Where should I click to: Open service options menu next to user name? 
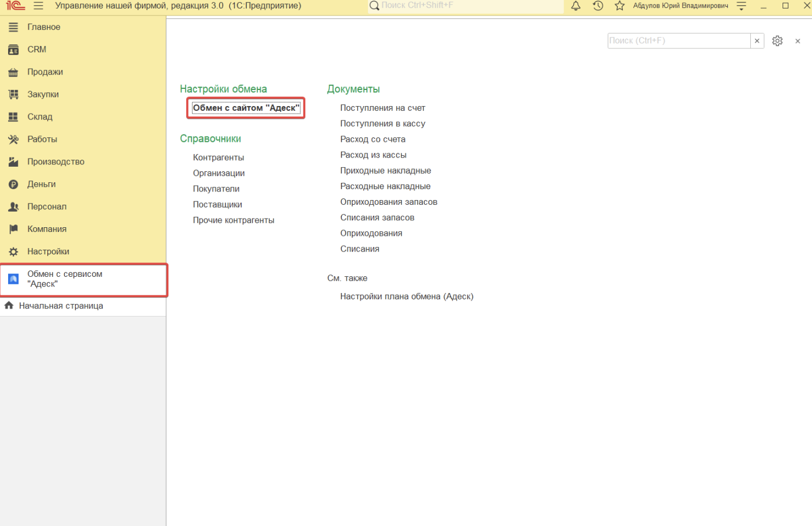point(742,6)
